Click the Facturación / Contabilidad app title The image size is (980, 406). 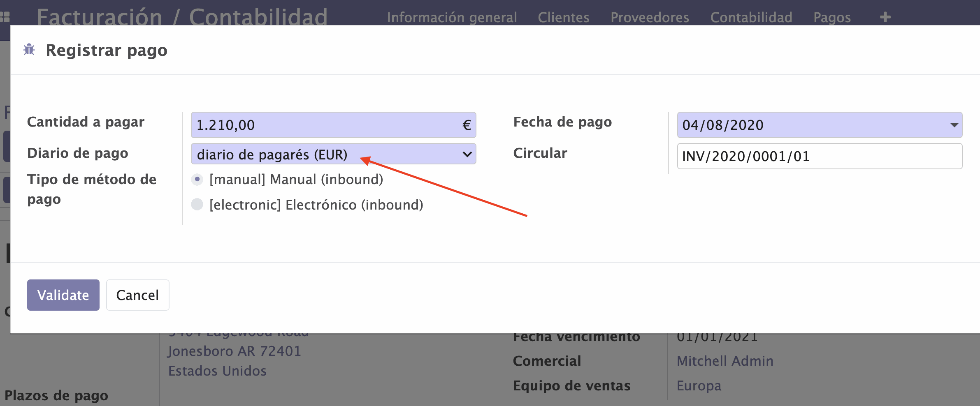[182, 17]
